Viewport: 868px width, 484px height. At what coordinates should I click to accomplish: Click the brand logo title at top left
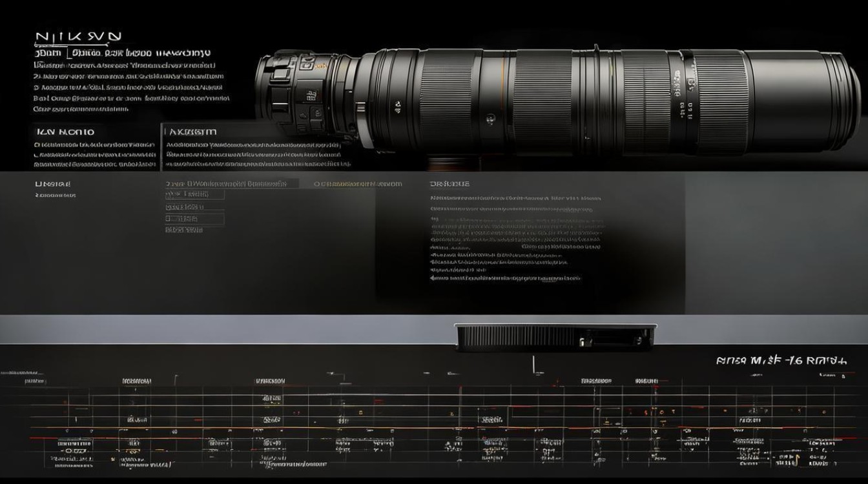coord(77,37)
